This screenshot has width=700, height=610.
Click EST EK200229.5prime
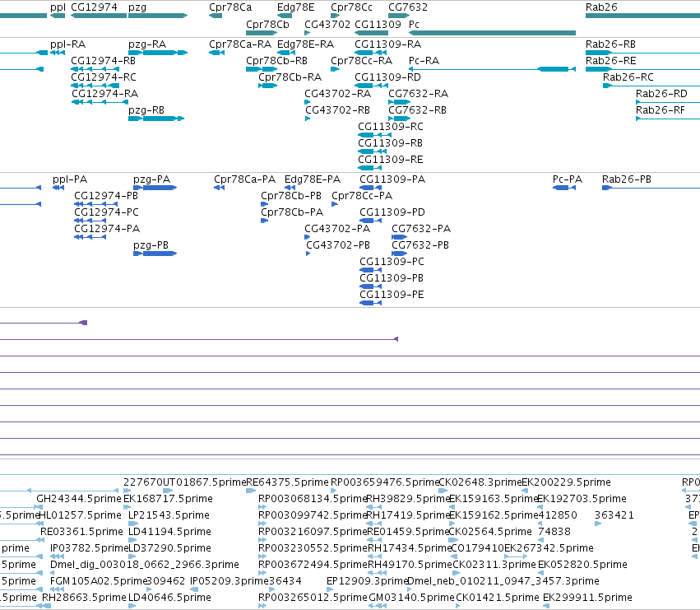point(566,482)
